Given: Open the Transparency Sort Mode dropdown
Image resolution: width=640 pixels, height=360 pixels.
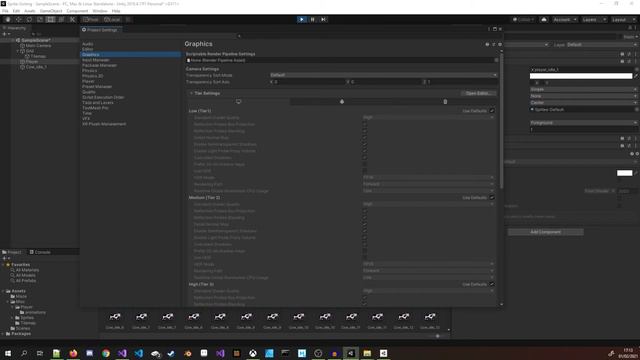Looking at the screenshot, I should point(383,75).
